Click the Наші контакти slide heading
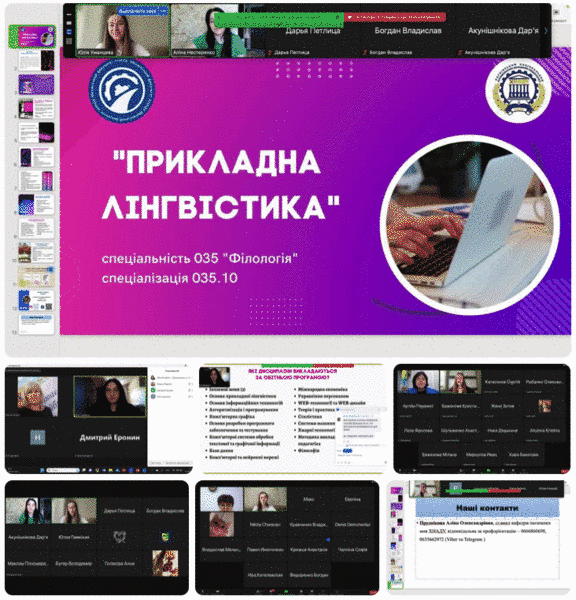The width and height of the screenshot is (576, 600). tap(487, 508)
